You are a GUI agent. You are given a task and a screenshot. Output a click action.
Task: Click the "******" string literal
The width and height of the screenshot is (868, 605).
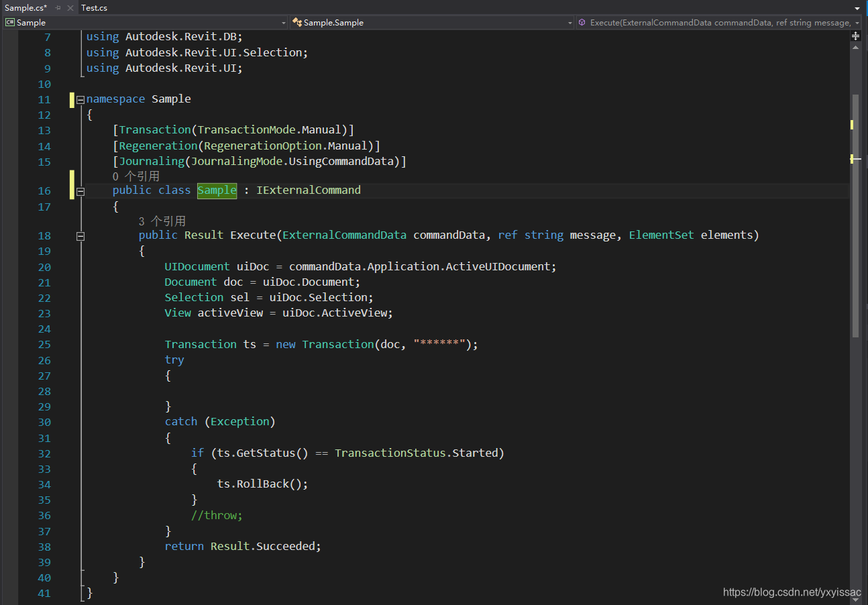(439, 344)
